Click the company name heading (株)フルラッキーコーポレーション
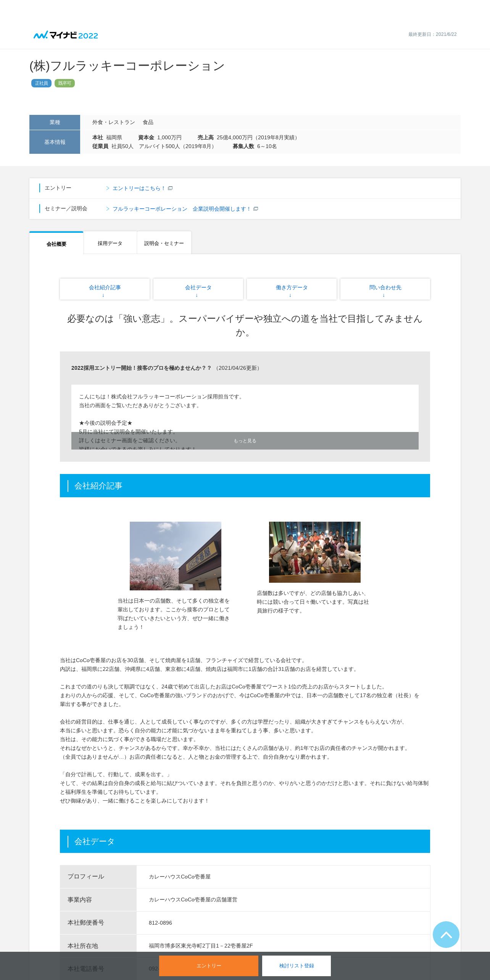Screen dimensions: 490x980 tap(127, 66)
